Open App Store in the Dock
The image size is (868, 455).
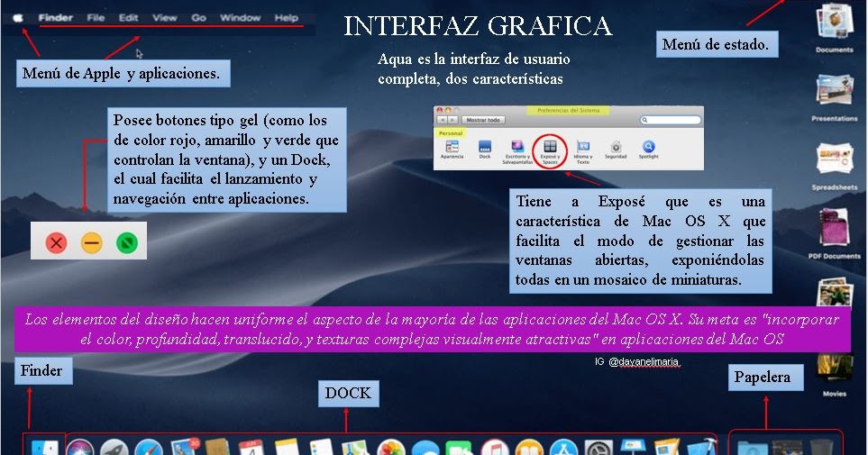pyautogui.click(x=563, y=446)
